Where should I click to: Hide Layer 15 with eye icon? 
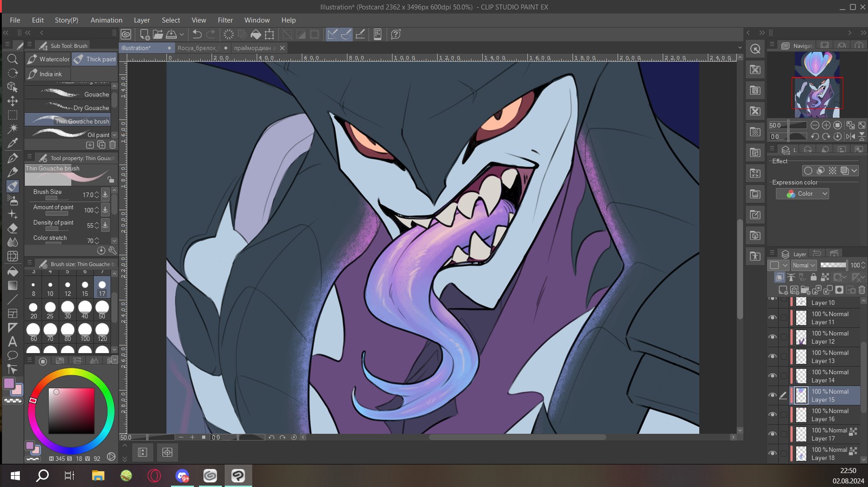[x=772, y=395]
